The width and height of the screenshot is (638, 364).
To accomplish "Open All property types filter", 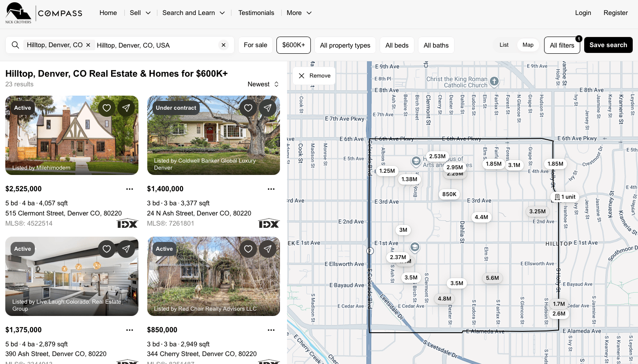I will (x=345, y=45).
